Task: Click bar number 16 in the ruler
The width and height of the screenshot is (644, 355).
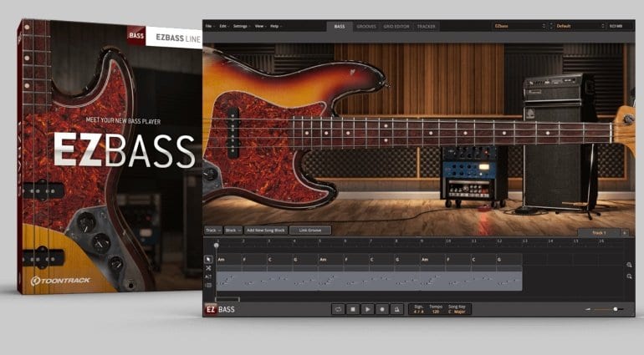Action: [x=601, y=241]
